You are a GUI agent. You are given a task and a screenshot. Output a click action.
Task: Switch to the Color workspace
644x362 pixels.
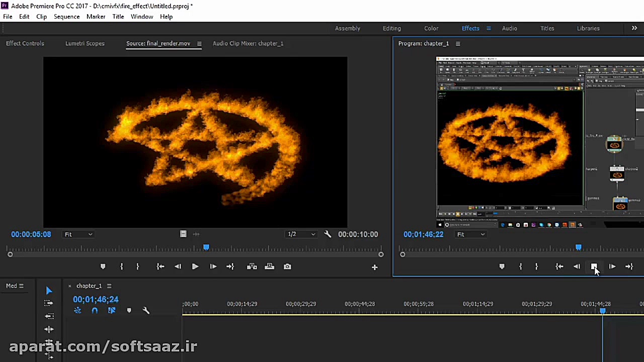click(x=431, y=28)
